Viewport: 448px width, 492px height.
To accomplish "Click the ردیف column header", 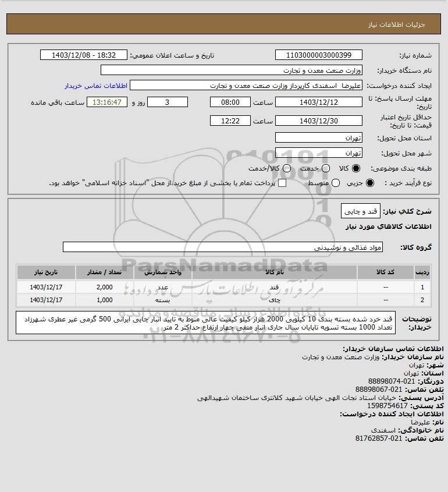I will [422, 272].
